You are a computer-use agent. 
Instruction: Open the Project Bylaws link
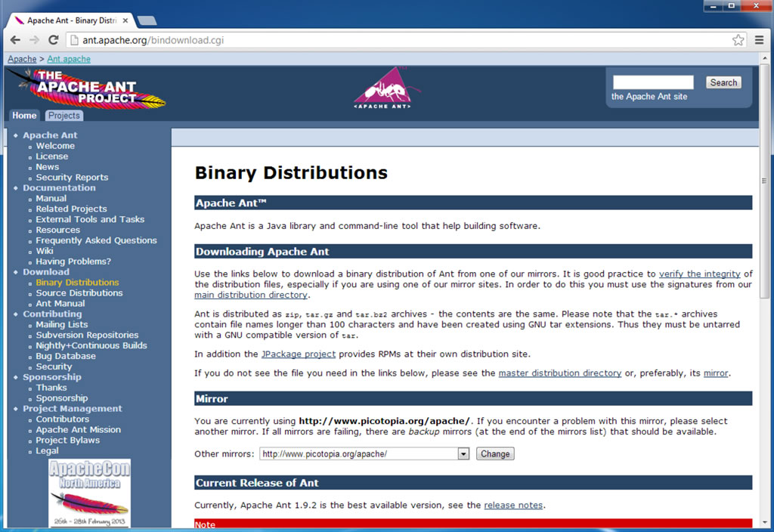click(x=67, y=441)
